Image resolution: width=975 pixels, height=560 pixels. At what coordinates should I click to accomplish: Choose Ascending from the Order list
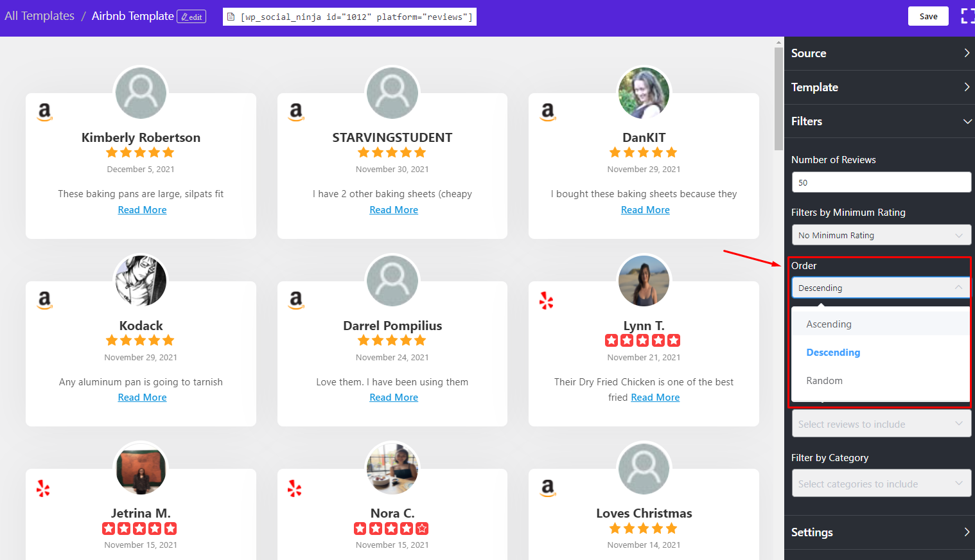[829, 324]
